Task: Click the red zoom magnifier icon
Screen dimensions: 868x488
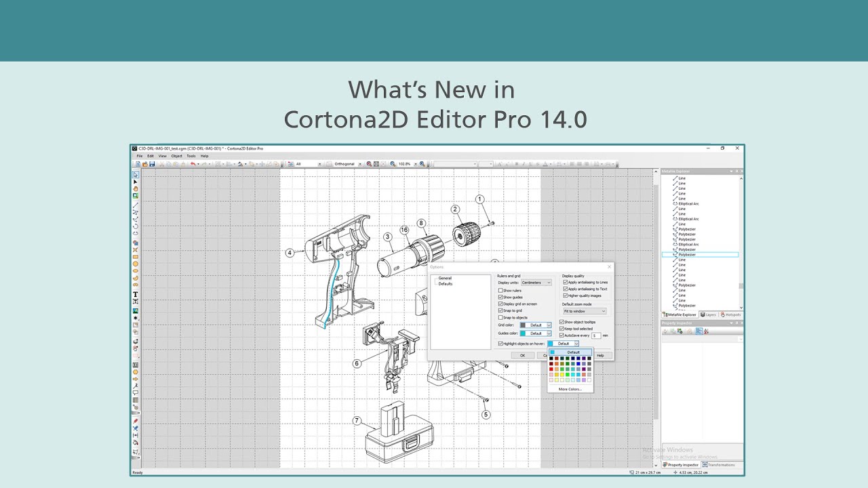Action: 369,164
